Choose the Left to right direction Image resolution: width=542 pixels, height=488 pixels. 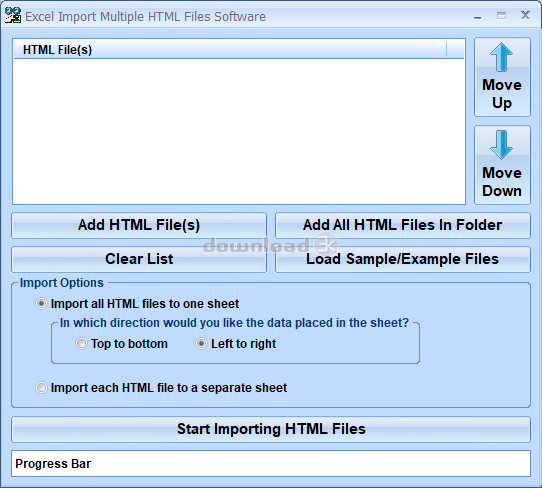(201, 344)
